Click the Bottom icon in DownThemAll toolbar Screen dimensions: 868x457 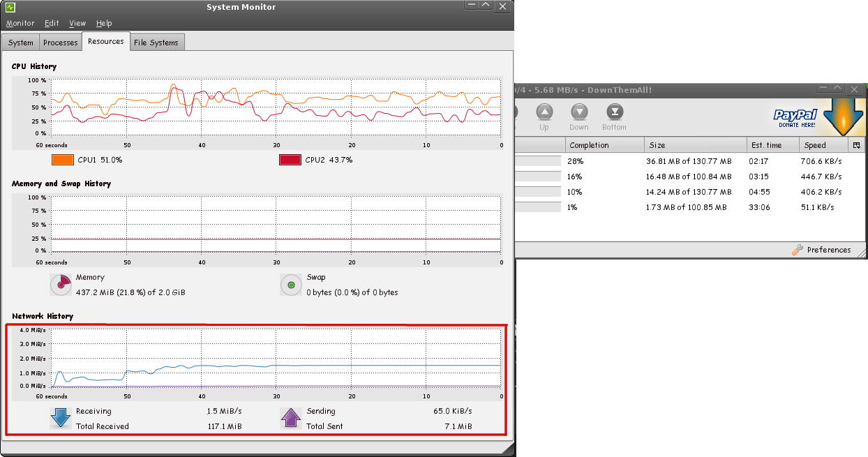[x=614, y=113]
